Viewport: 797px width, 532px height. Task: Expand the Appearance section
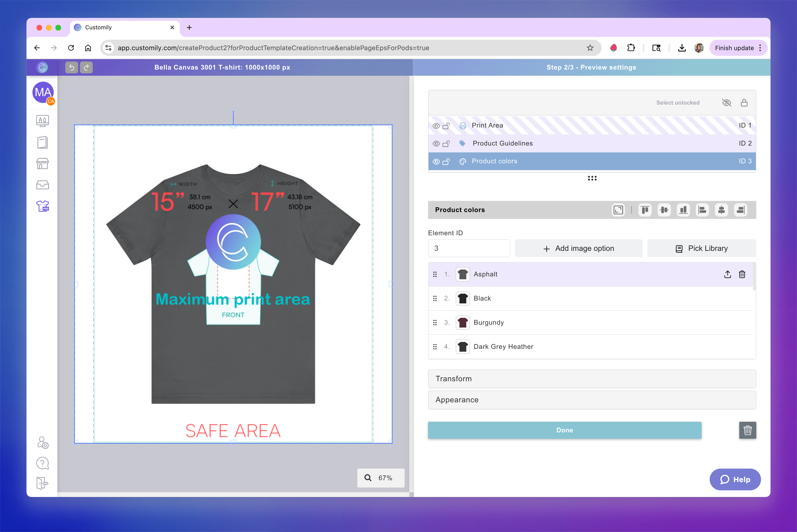[591, 400]
